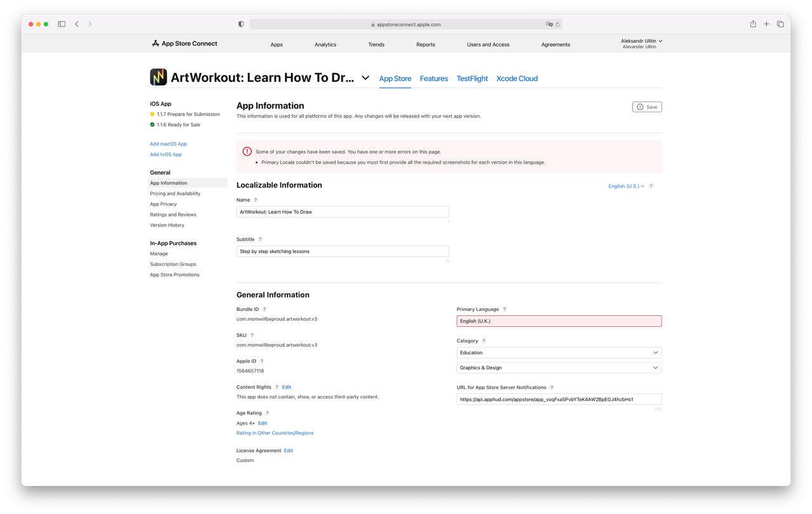This screenshot has width=812, height=514.
Task: Open the Graphics & Design category dropdown
Action: tap(559, 367)
